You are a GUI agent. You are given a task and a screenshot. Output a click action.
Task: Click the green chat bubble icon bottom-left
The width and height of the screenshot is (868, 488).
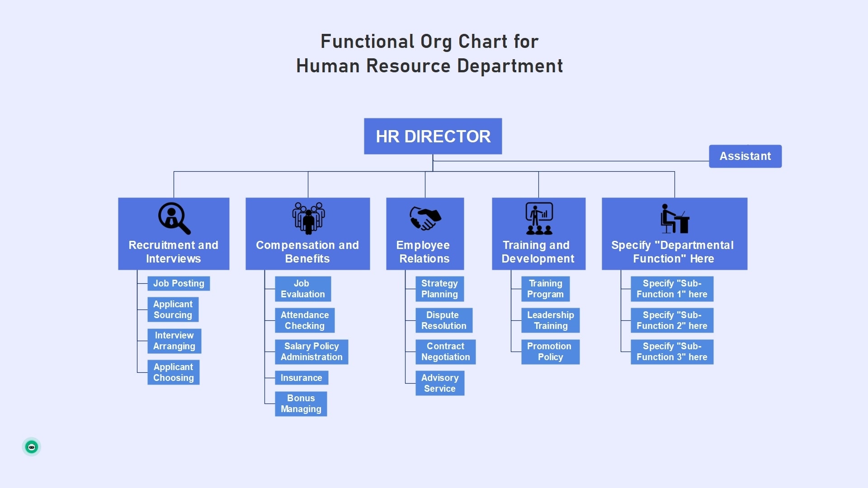point(32,447)
